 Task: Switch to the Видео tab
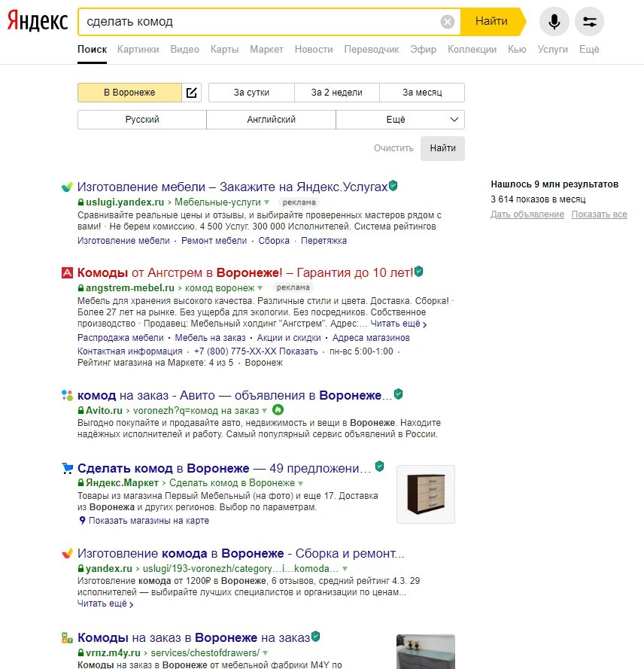(184, 50)
